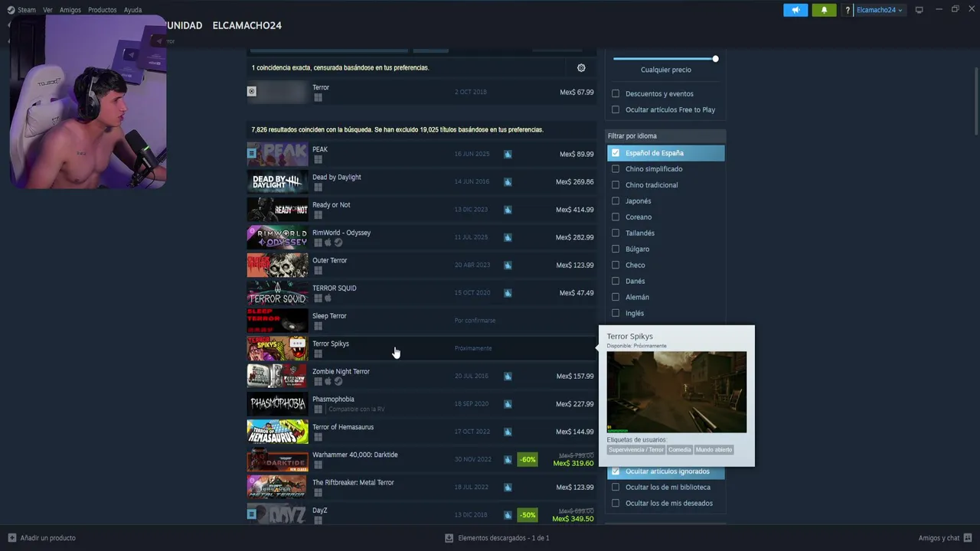Viewport: 980px width, 551px height.
Task: Click the Mex$ 414.99 price
Action: pos(575,210)
